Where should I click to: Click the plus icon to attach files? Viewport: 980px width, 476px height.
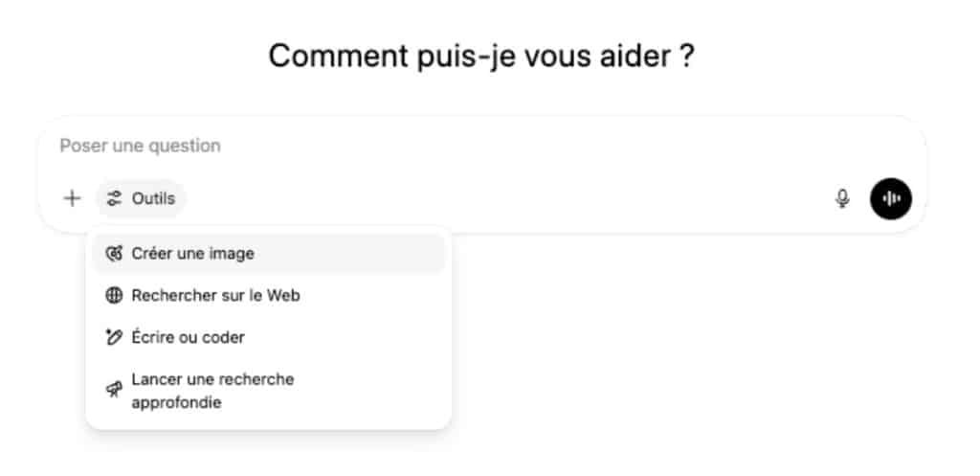click(73, 198)
